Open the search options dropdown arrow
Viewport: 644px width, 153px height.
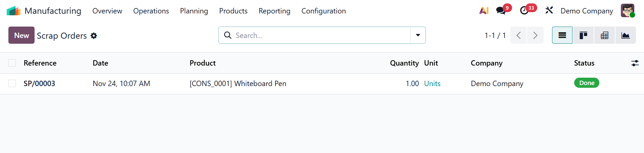click(418, 35)
